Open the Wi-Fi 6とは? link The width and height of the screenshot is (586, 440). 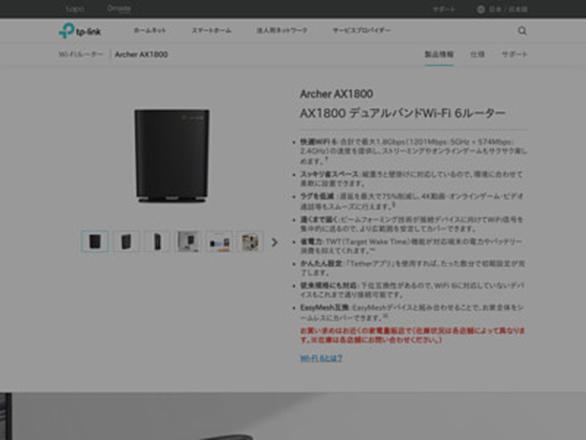click(321, 358)
